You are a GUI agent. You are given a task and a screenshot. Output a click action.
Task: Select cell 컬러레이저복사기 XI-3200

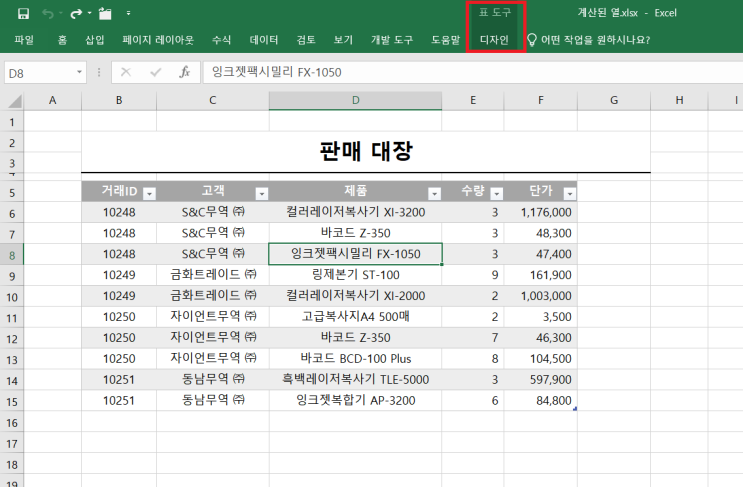click(355, 212)
